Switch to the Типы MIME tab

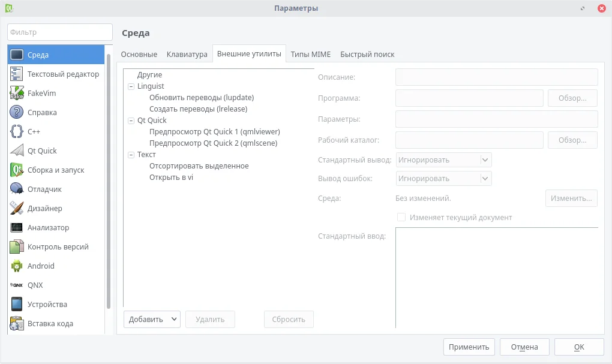pyautogui.click(x=310, y=54)
